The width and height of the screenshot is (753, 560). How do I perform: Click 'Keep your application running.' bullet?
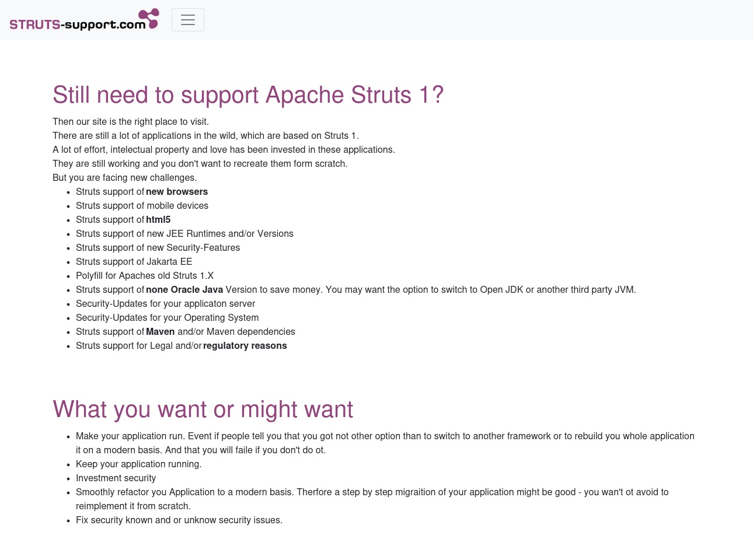click(138, 464)
